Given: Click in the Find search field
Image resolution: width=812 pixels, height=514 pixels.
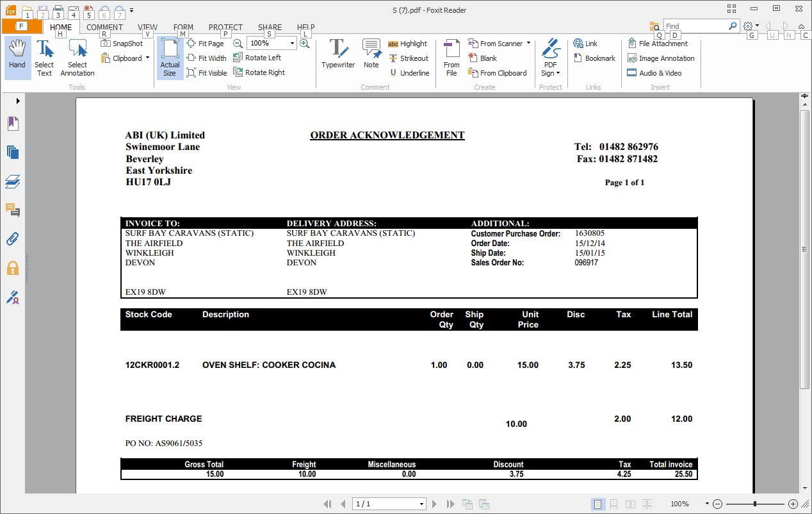Looking at the screenshot, I should point(695,26).
